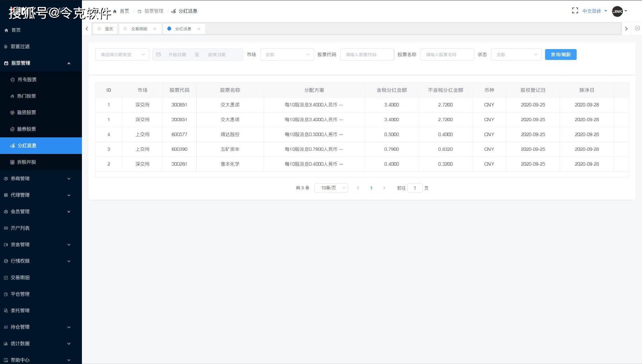Screen dimensions: 642x364
Task: Expand 代理管理 sidebar group
Action: tap(41, 195)
